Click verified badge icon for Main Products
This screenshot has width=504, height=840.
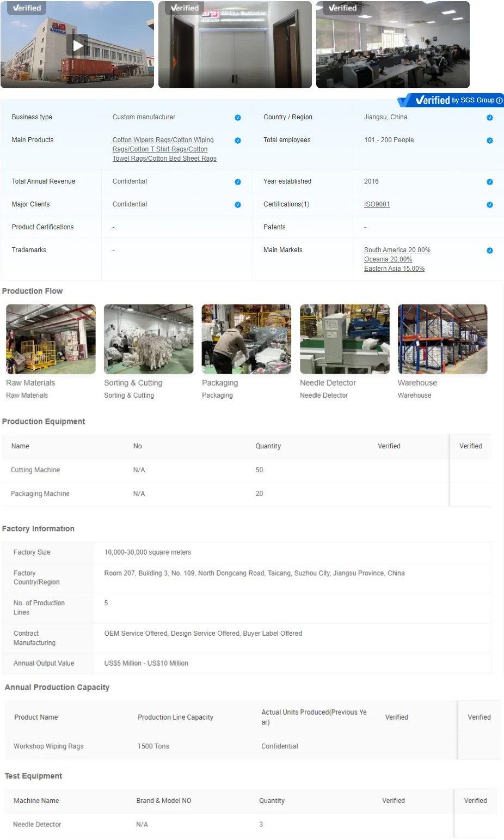tap(238, 141)
